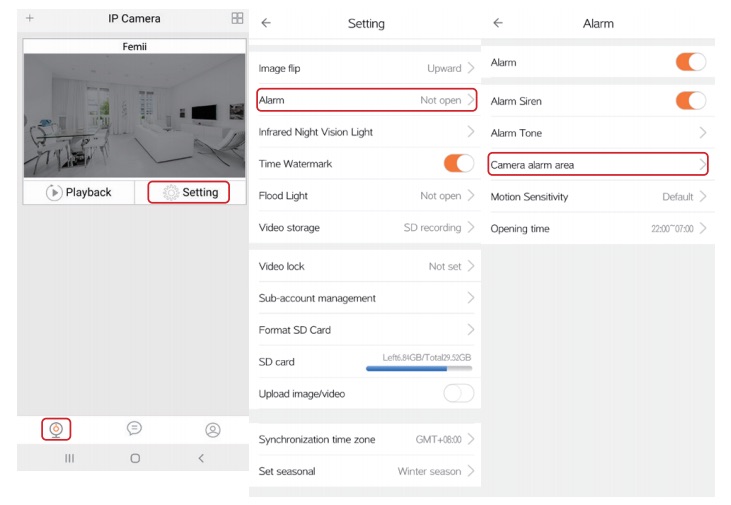Open the Alarm Not open setting row
Screen dimensions: 731x505
click(x=366, y=100)
